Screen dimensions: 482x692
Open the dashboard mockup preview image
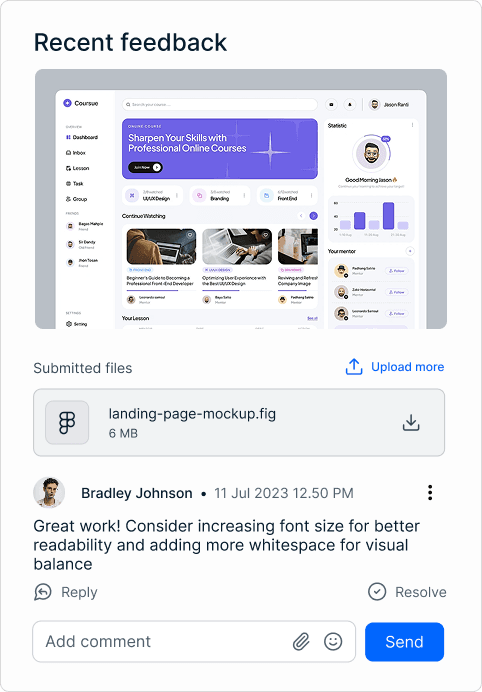(241, 199)
